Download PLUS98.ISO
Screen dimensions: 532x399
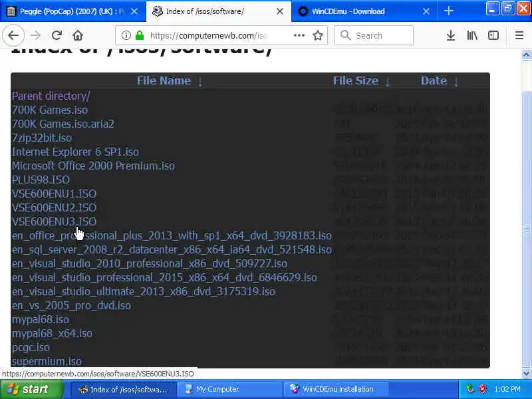pyautogui.click(x=41, y=180)
